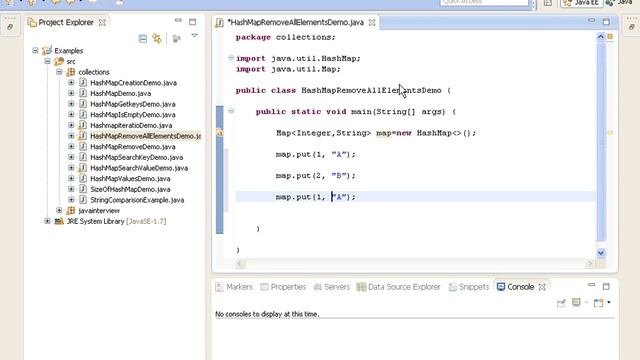Fold the import statements block

coord(231,58)
